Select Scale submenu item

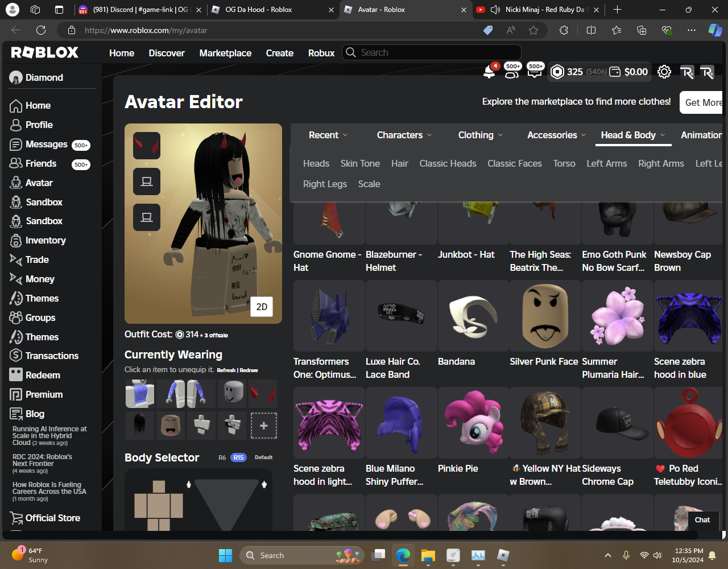(x=369, y=184)
